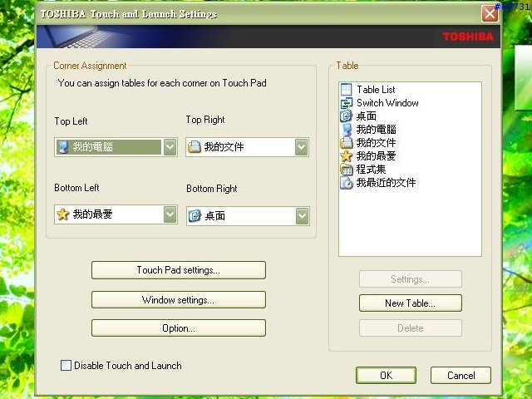
Task: Select 'Table List' entry text
Action: coord(376,90)
